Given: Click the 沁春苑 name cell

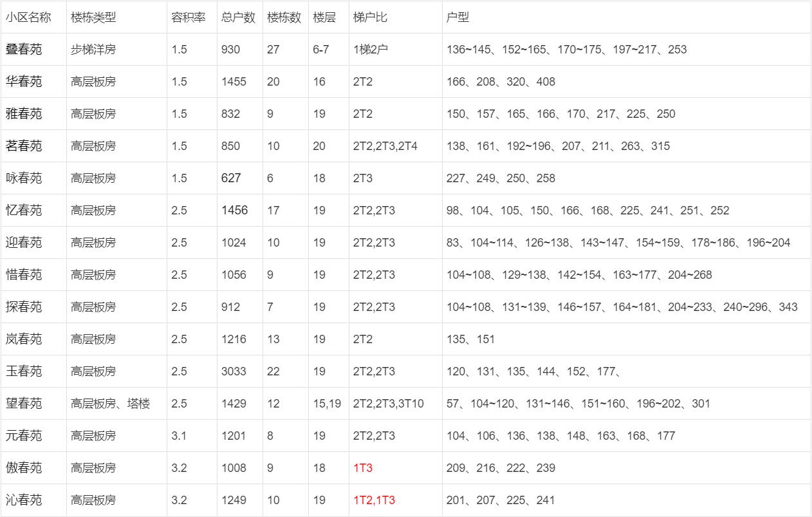Looking at the screenshot, I should coord(24,500).
